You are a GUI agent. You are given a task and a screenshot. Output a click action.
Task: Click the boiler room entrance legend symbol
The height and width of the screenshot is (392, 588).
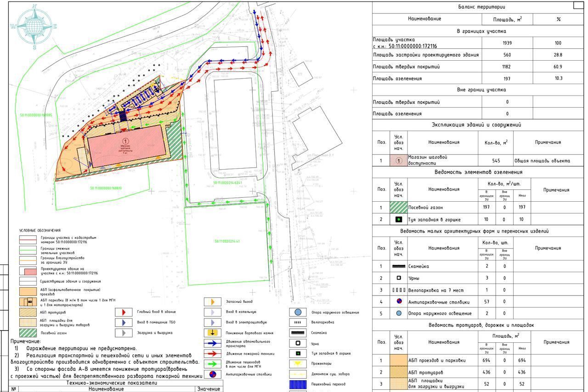(212, 312)
